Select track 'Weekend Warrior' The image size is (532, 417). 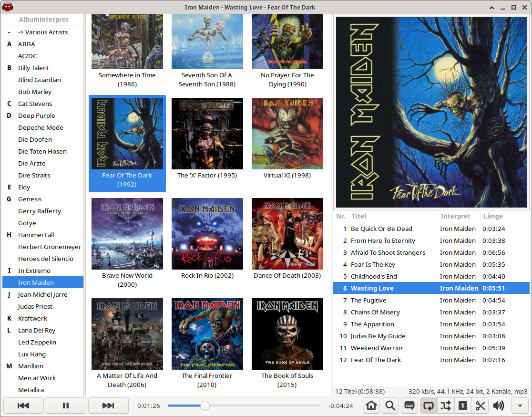pos(431,348)
